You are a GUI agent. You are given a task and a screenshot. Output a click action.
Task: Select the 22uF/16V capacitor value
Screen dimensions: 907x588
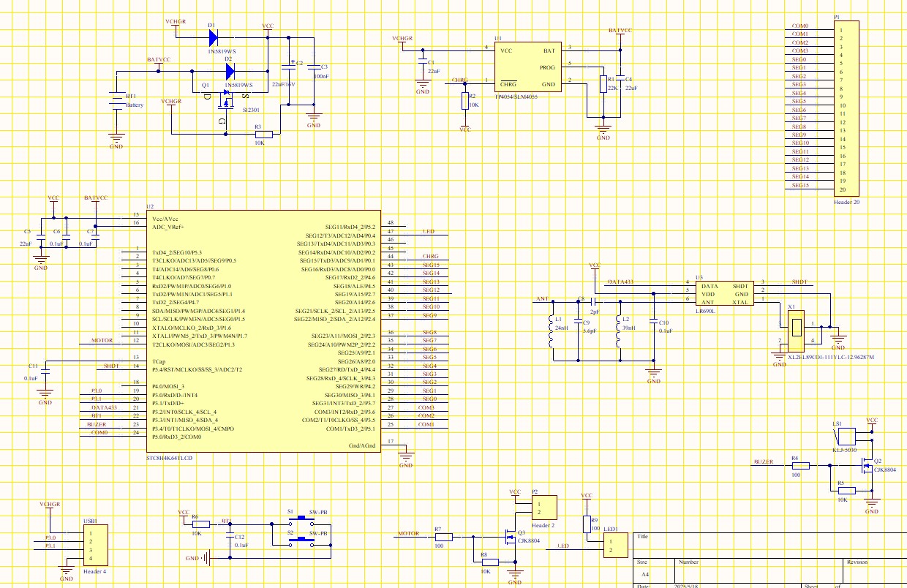[x=285, y=85]
